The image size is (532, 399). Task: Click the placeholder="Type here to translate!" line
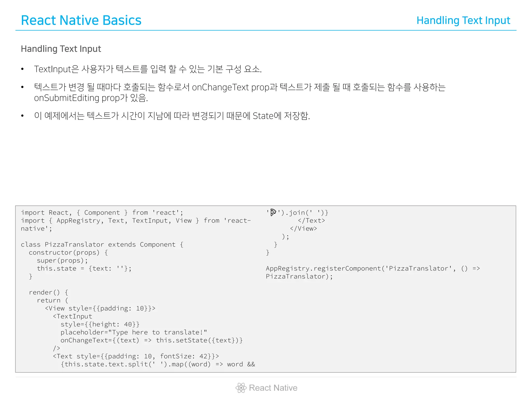(x=134, y=332)
